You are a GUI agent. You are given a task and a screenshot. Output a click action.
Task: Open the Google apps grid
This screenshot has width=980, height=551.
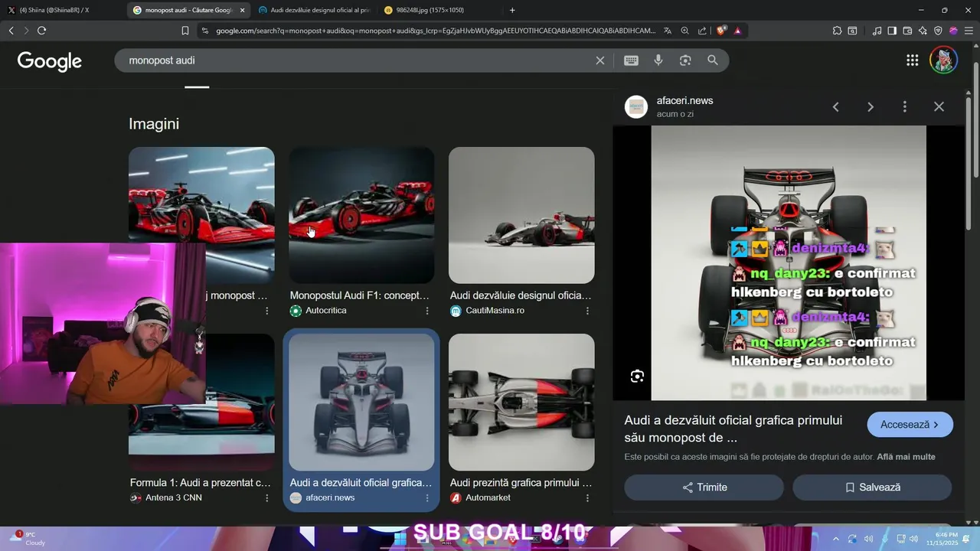(x=912, y=60)
